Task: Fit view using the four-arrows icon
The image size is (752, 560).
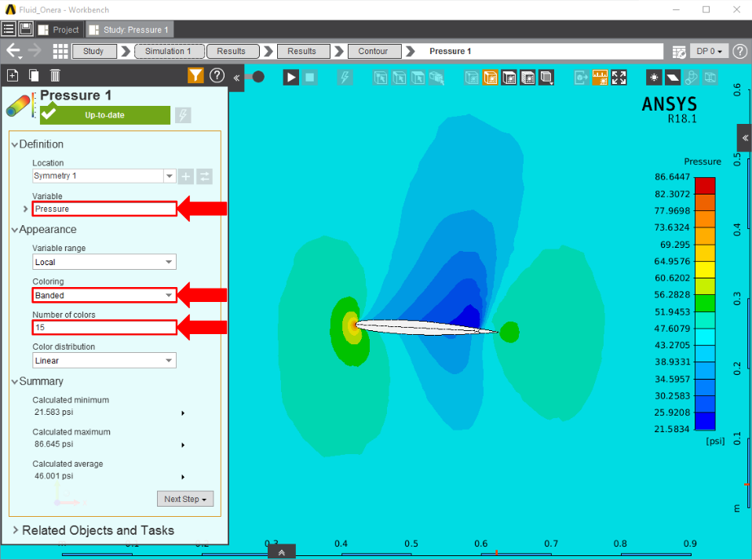Action: (619, 77)
